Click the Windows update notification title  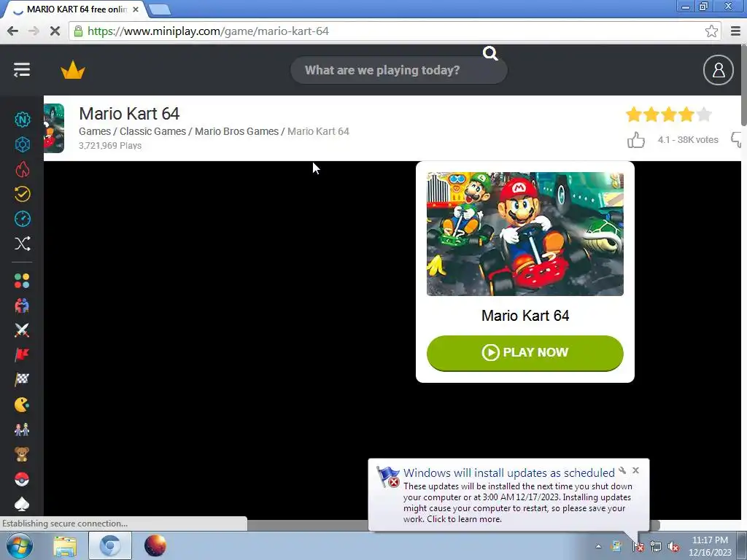(508, 472)
